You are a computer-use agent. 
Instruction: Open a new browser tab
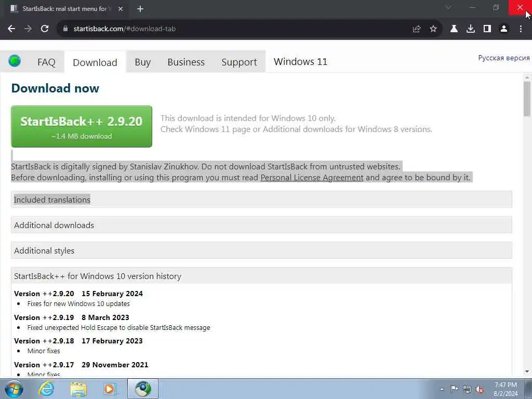coord(140,9)
